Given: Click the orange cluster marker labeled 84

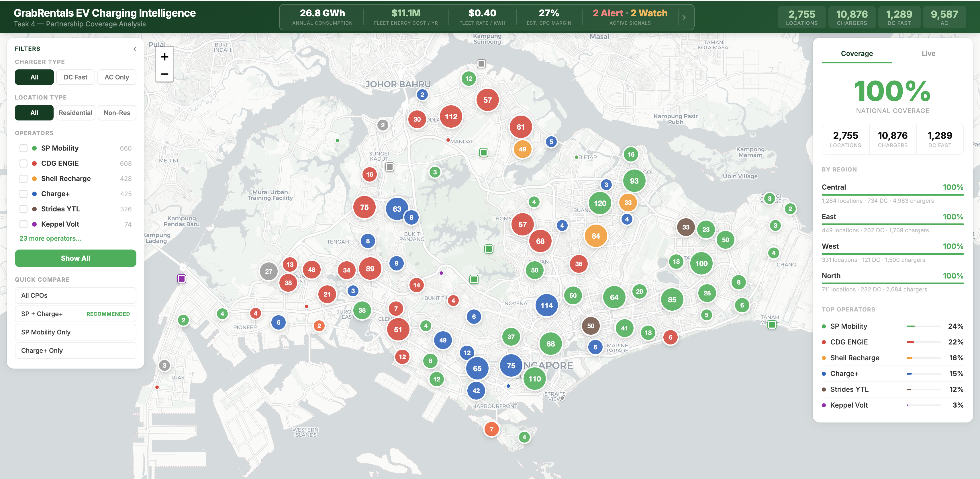Looking at the screenshot, I should pos(595,236).
